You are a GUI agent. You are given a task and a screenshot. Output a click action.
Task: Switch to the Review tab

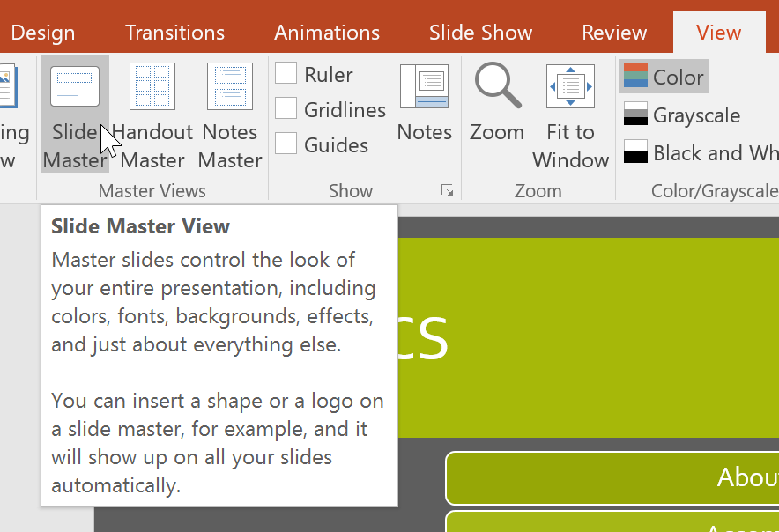pos(614,32)
